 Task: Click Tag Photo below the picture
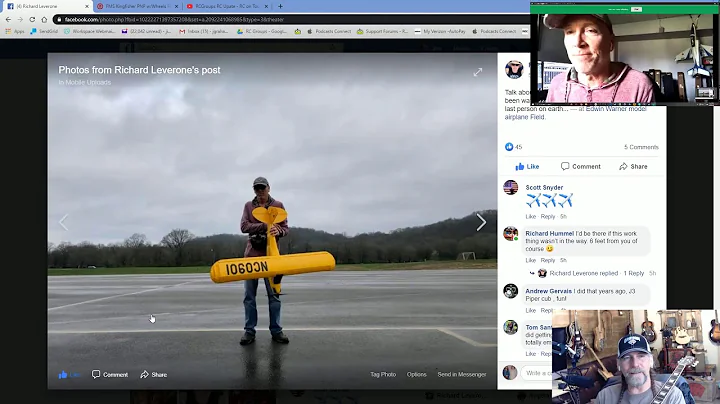[x=383, y=375]
